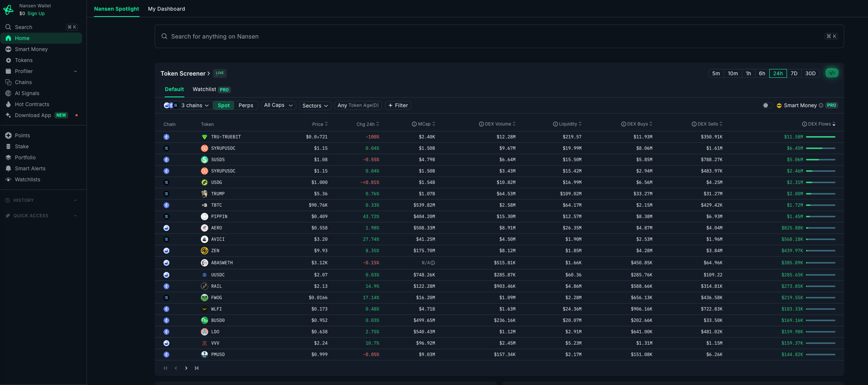Open the Any Token Age dropdown

pyautogui.click(x=358, y=105)
